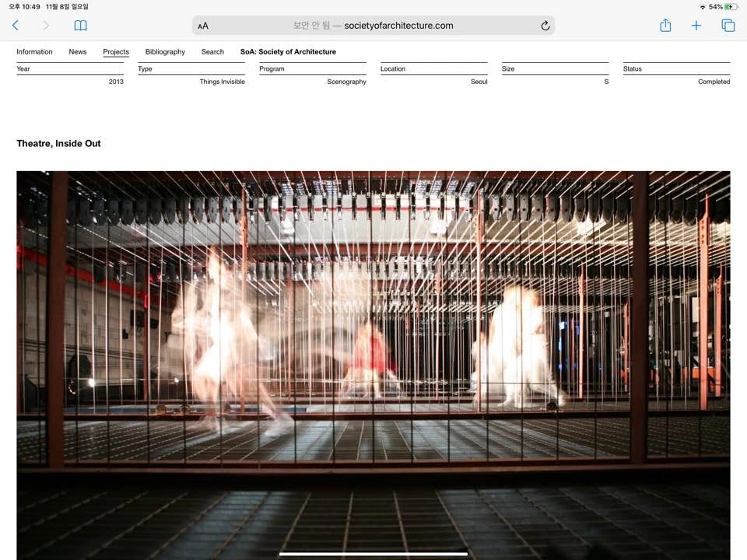Click the Completed status value
Screen dimensions: 747x560
coord(714,82)
